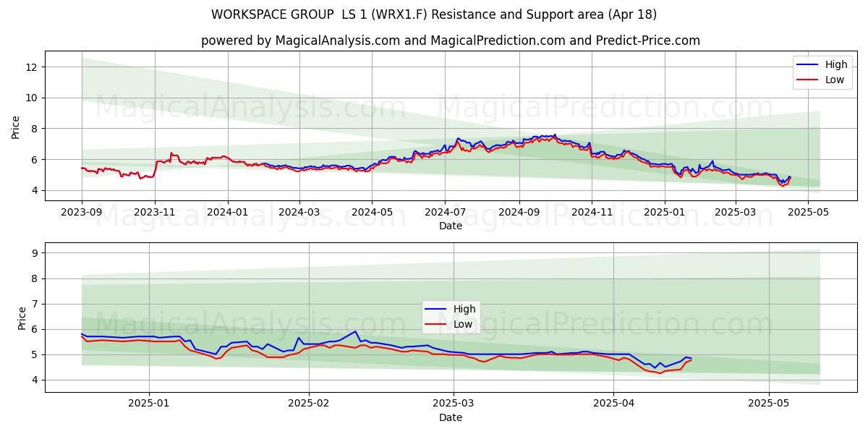Click the 2025-02 label in bottom chart
Image resolution: width=868 pixels, height=434 pixels.
tap(309, 404)
